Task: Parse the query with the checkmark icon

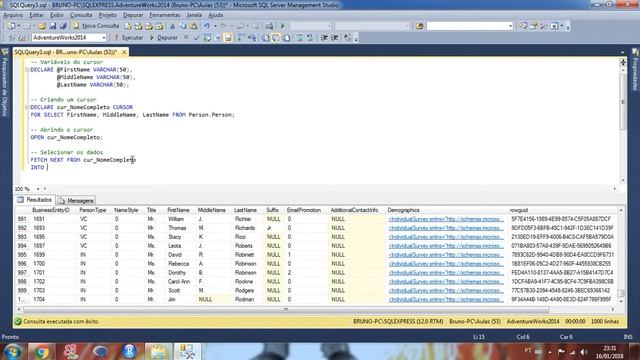Action: tap(196, 38)
